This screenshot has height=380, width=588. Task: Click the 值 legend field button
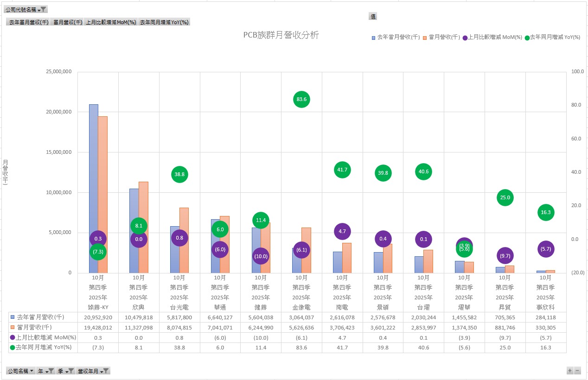[373, 17]
